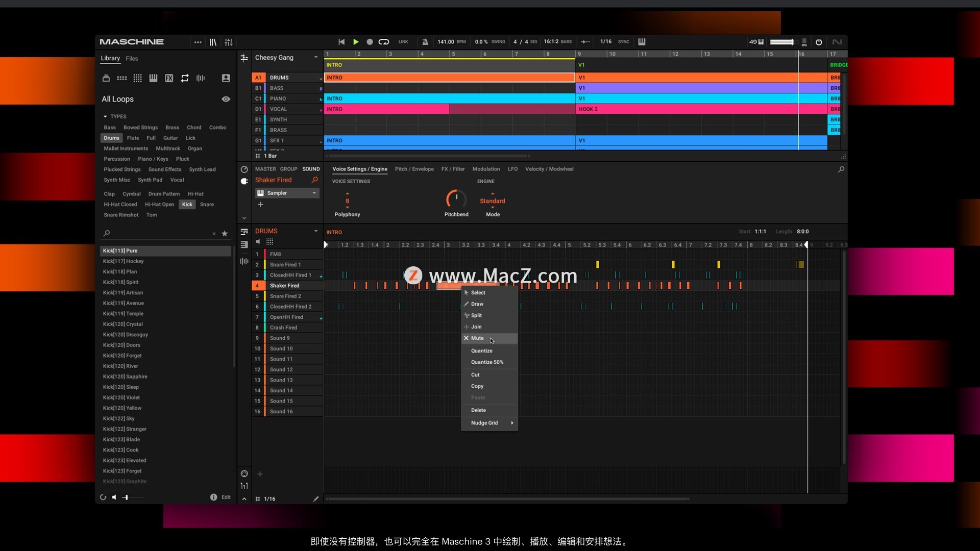
Task: Switch to the GROUP tab
Action: pyautogui.click(x=288, y=169)
